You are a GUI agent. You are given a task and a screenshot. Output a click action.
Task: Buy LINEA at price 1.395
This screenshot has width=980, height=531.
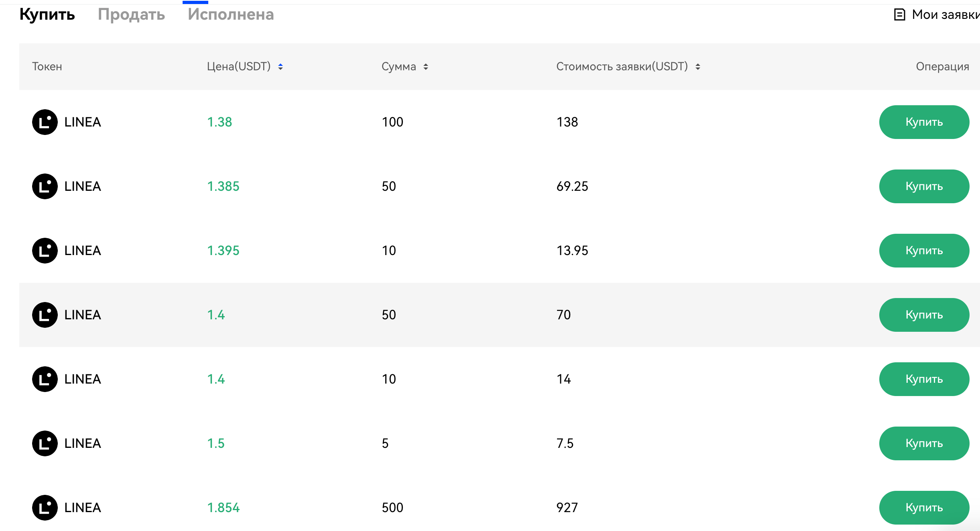924,251
